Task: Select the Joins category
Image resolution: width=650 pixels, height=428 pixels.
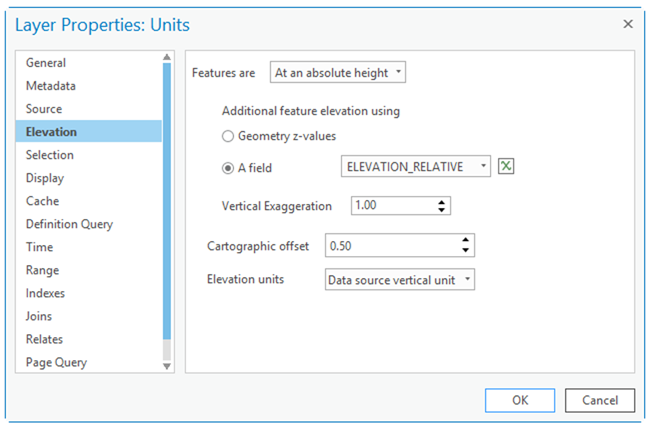Action: (x=41, y=316)
